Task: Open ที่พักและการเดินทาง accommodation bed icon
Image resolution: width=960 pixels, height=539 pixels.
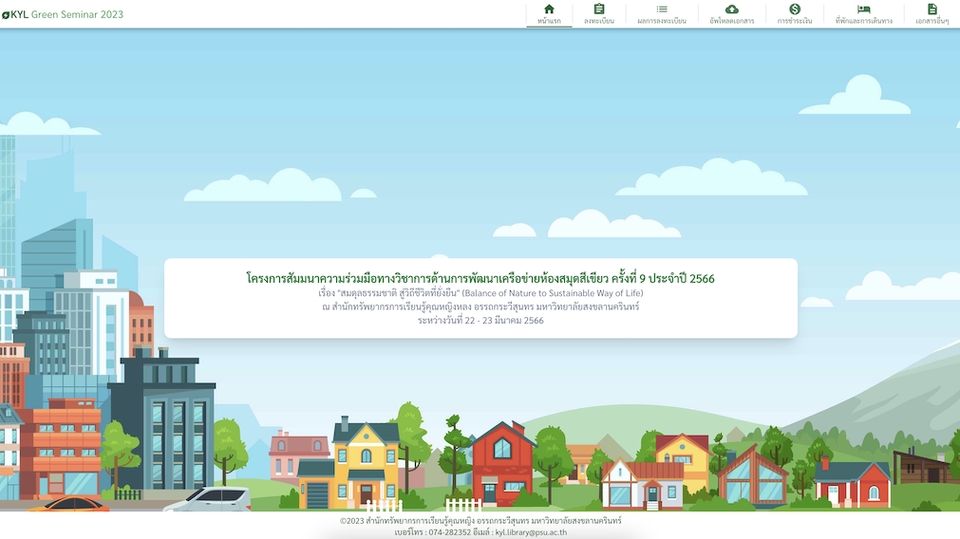Action: click(x=863, y=14)
